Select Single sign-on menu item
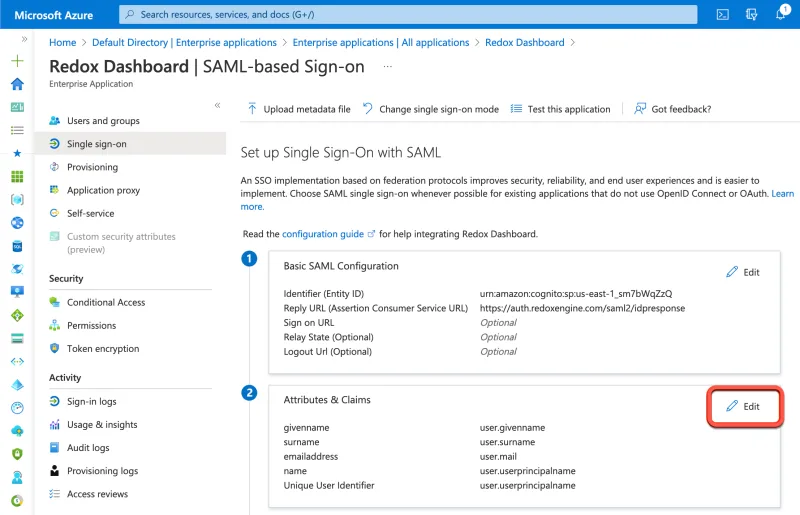 (x=130, y=143)
